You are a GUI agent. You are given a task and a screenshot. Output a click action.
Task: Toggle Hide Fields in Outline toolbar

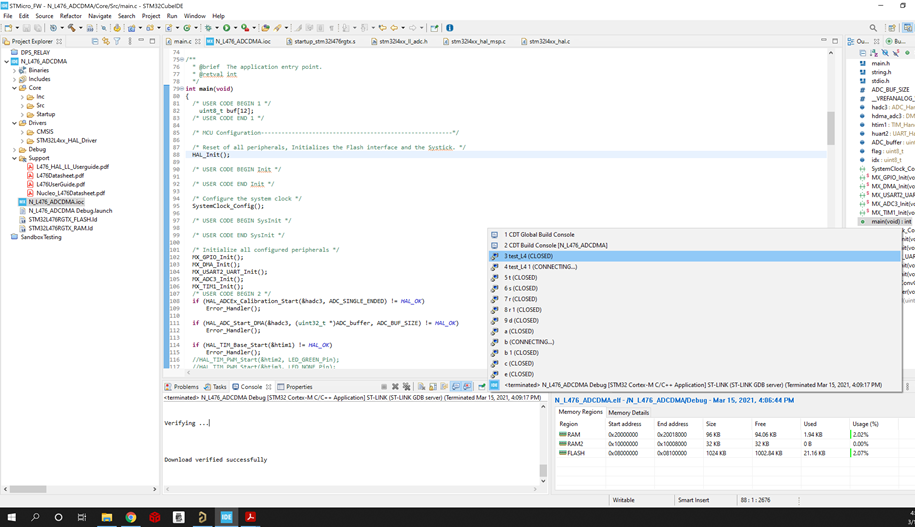[885, 53]
